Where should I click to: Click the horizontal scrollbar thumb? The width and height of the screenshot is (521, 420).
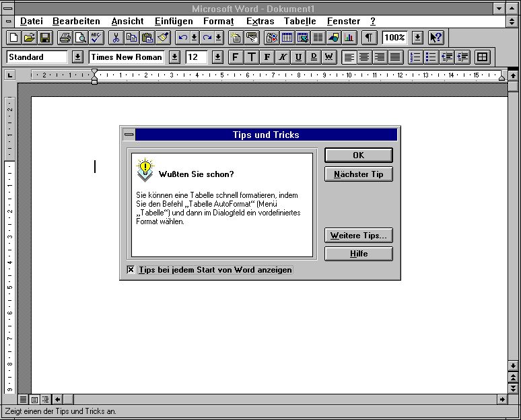pyautogui.click(x=68, y=399)
